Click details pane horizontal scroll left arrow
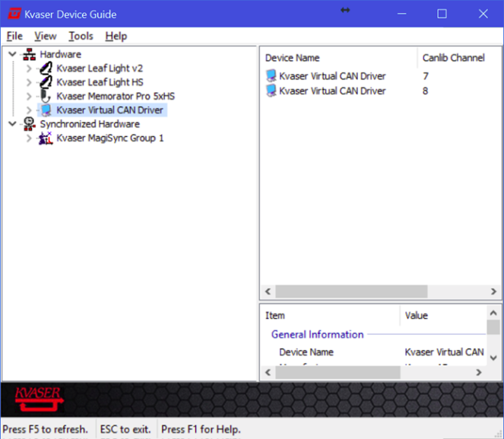Screen dimensions: 504x439 [x=268, y=372]
